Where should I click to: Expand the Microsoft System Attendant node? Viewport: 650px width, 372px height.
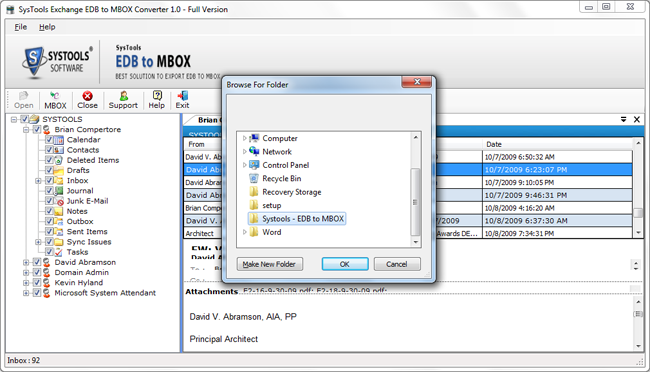(x=26, y=293)
